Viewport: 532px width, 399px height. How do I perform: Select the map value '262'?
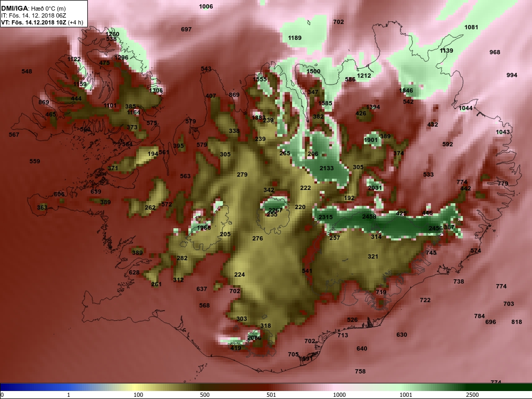click(x=151, y=207)
